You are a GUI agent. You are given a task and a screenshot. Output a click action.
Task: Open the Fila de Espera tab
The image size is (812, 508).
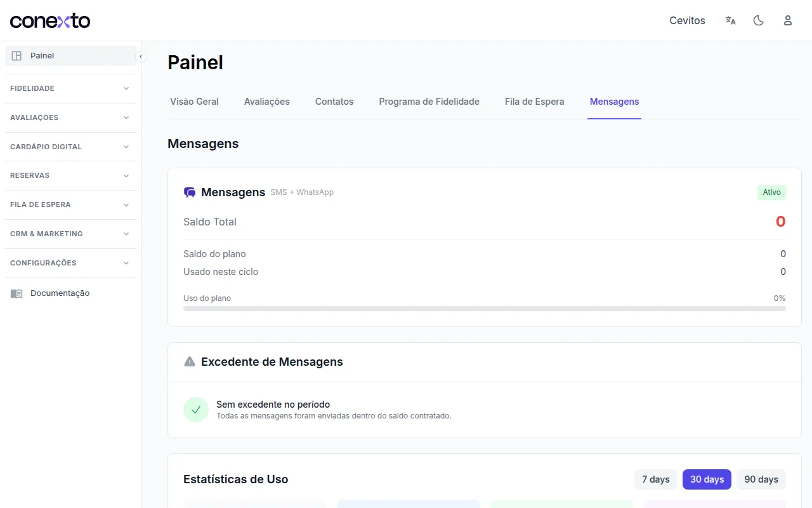[535, 102]
